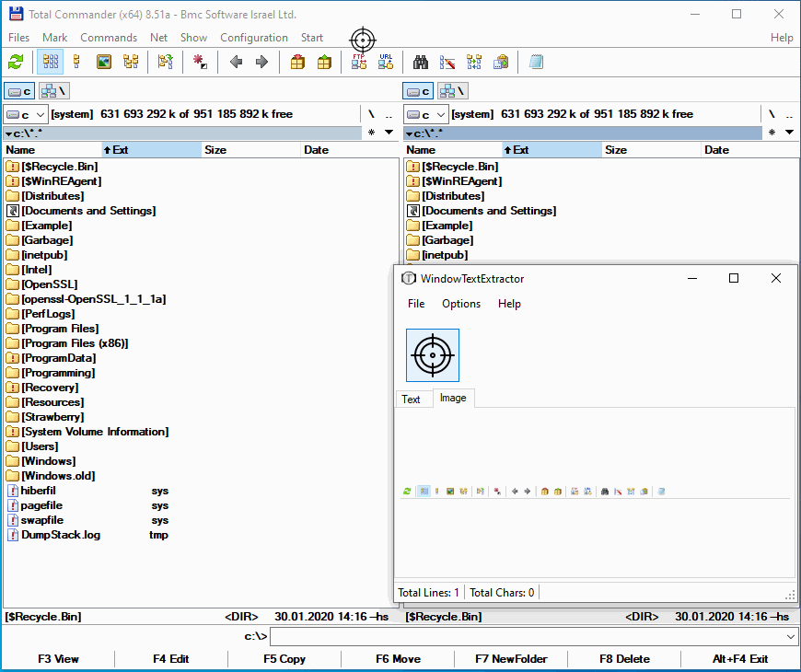Click the Total Commander floppy disk title icon
801x672 pixels.
[17, 14]
